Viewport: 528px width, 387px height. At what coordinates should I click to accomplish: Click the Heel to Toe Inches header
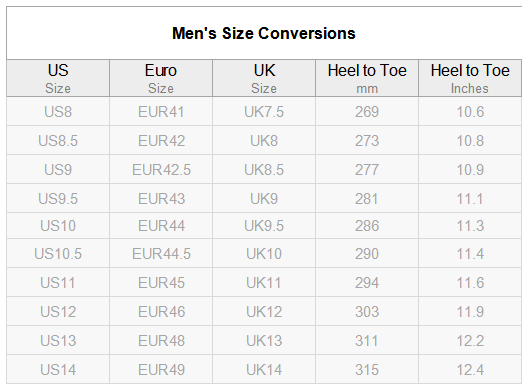pos(470,78)
